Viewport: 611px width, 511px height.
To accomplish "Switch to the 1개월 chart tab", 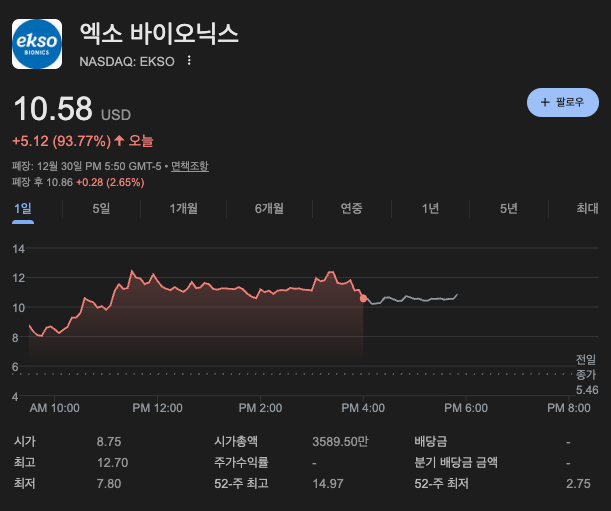I will [184, 209].
